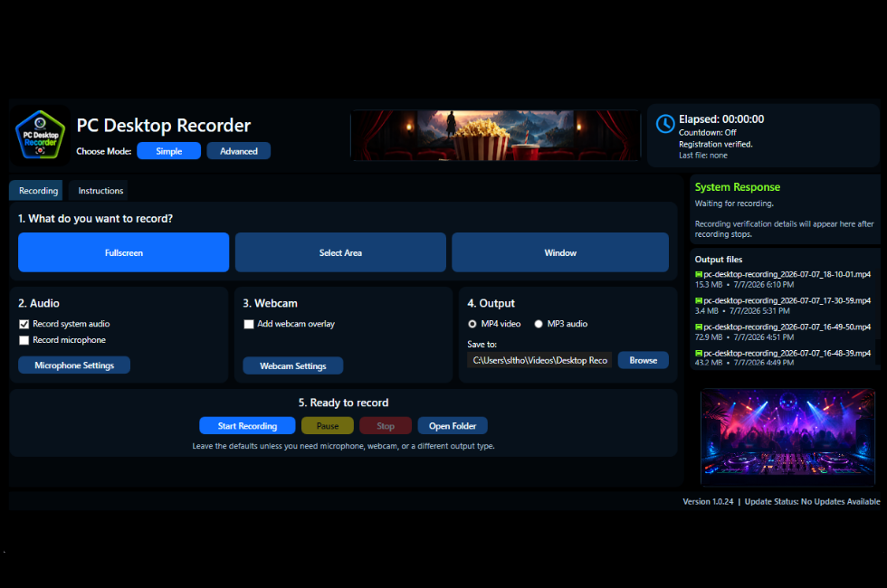The height and width of the screenshot is (588, 887).
Task: Open Webcam Settings
Action: pyautogui.click(x=293, y=365)
